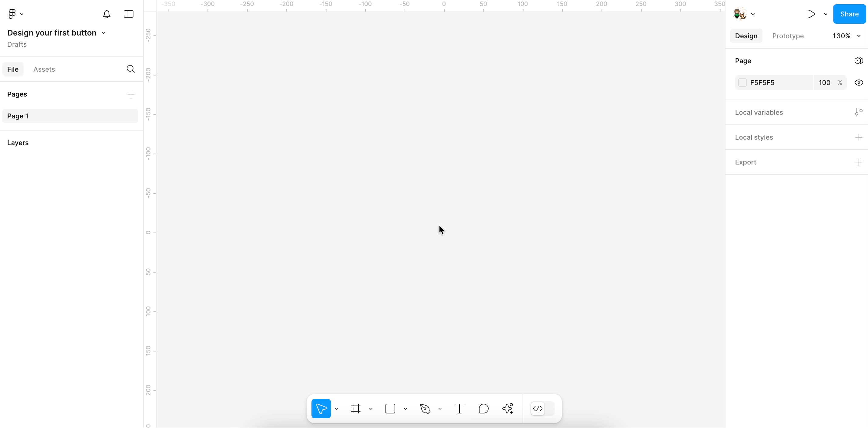Select the Rectangle shape tool

click(x=390, y=409)
